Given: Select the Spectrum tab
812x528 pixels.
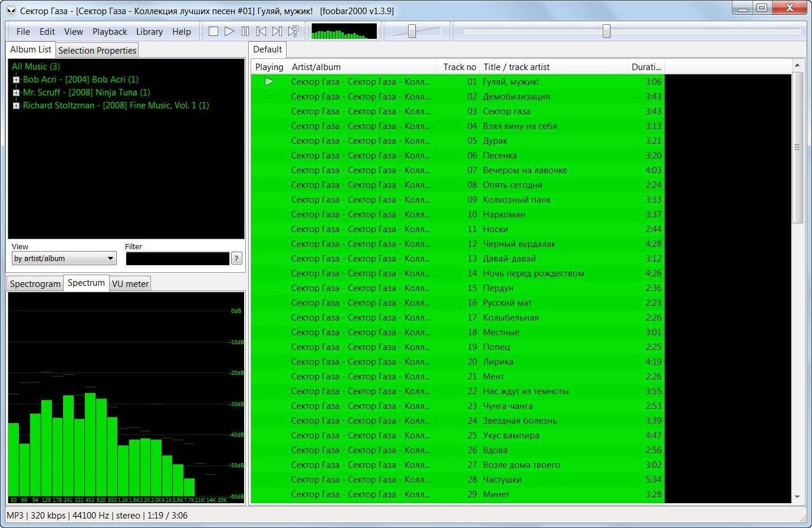Looking at the screenshot, I should 86,283.
